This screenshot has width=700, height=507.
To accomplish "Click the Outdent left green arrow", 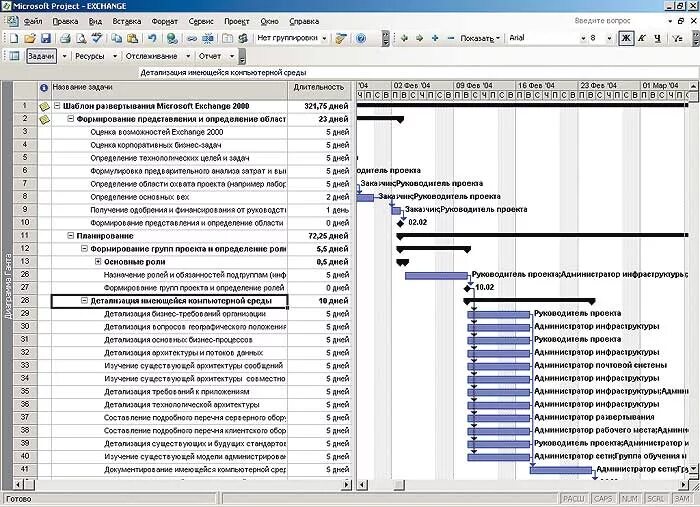I will 404,38.
